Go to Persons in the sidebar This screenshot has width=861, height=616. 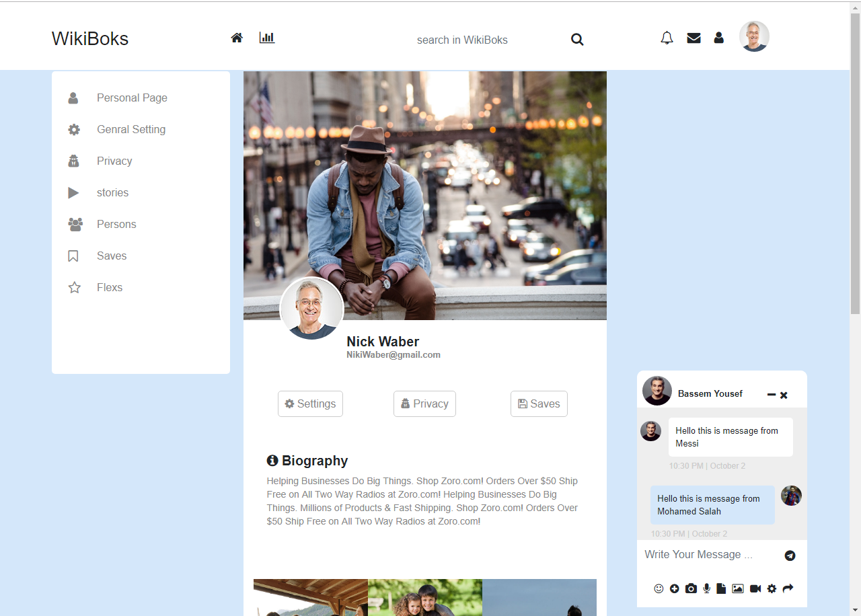pyautogui.click(x=116, y=224)
